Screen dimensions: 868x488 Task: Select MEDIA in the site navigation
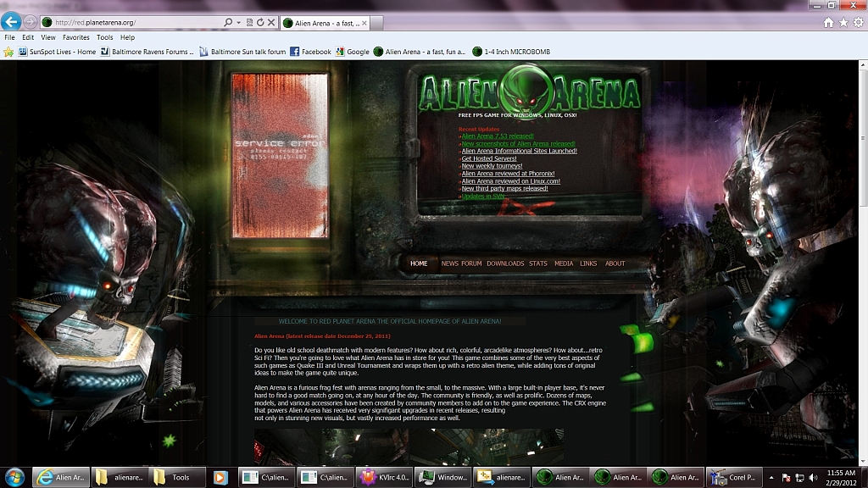tap(564, 264)
